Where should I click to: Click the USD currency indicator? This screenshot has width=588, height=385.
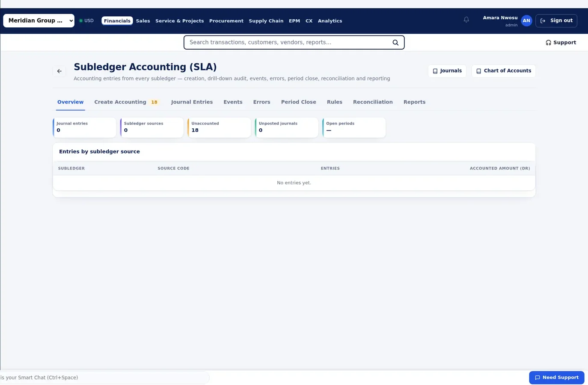pyautogui.click(x=86, y=21)
